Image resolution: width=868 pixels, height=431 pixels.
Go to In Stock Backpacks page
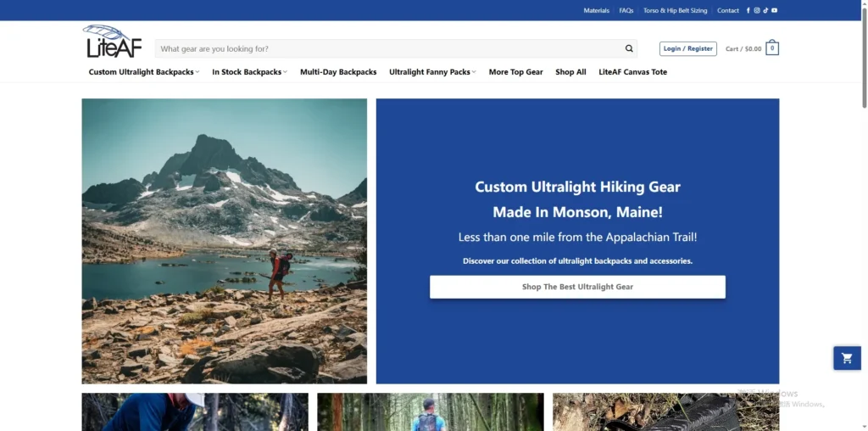tap(247, 72)
